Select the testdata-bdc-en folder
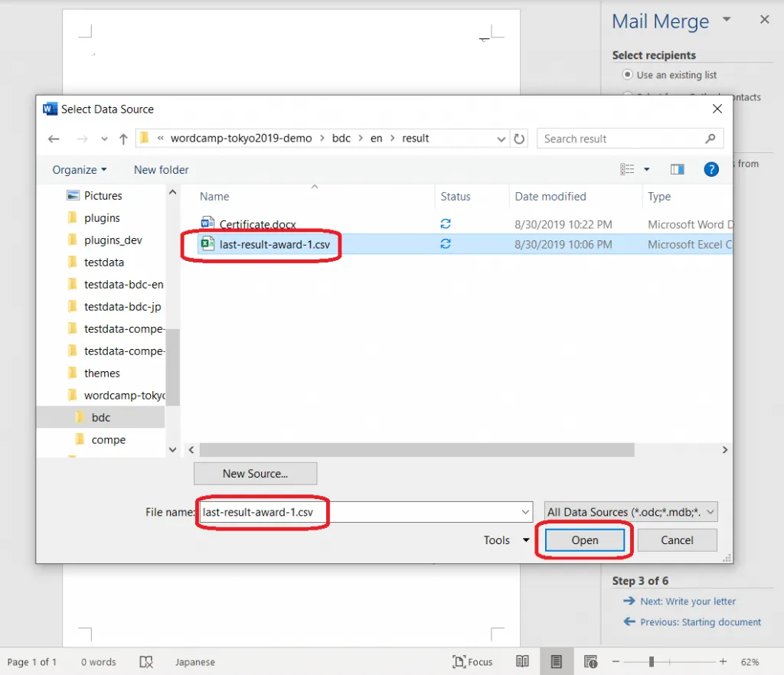This screenshot has width=784, height=675. click(x=123, y=285)
